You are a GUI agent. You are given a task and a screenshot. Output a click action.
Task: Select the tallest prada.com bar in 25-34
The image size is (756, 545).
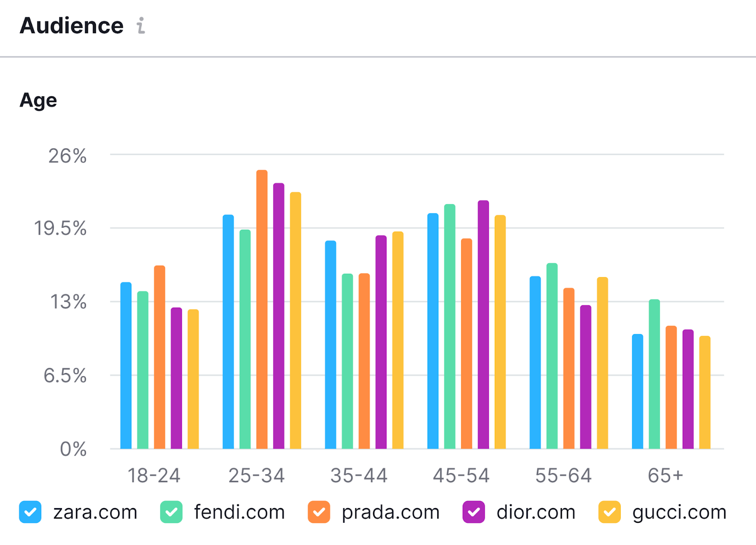(261, 307)
